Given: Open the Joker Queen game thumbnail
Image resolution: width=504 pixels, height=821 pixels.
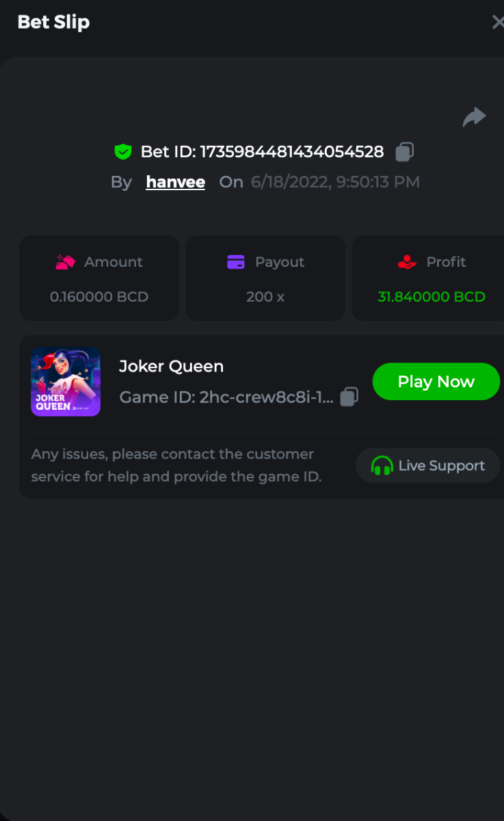Looking at the screenshot, I should point(66,382).
